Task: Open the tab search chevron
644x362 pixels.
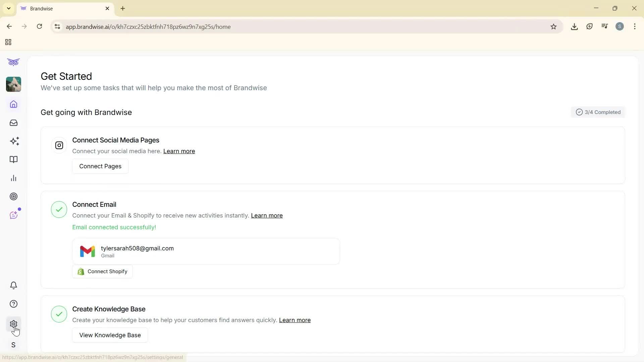Action: 8,8
